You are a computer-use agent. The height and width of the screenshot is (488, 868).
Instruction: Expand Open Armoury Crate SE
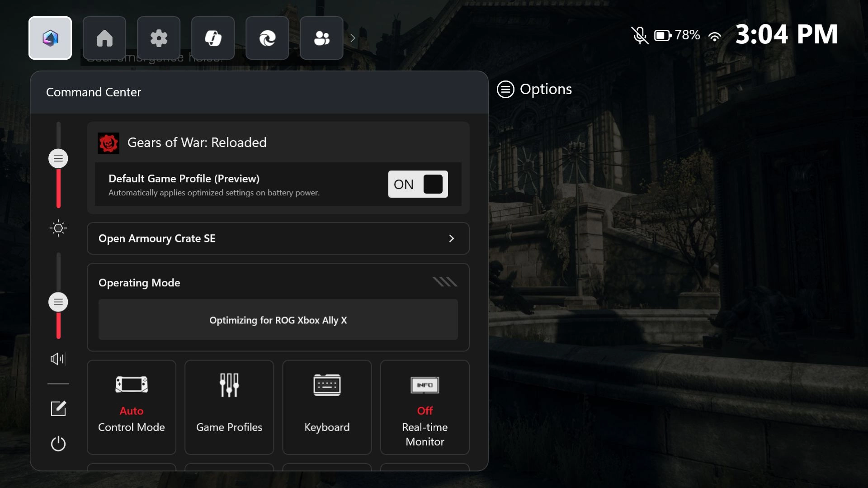278,238
